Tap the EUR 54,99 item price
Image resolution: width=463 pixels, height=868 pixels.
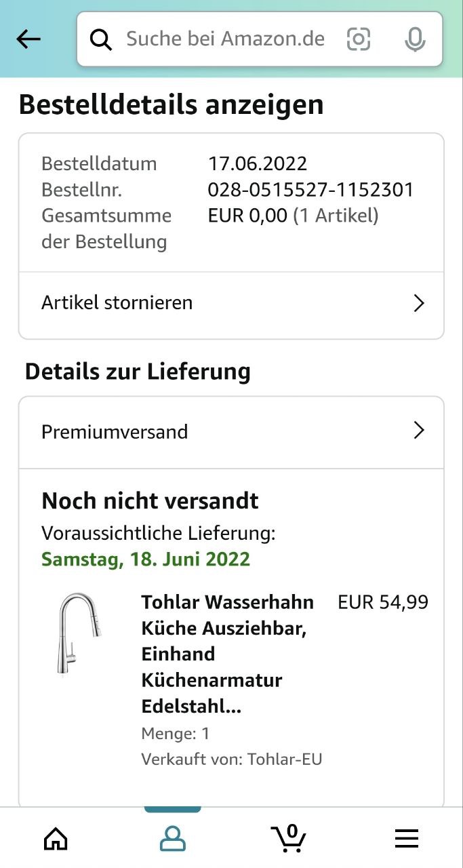pyautogui.click(x=383, y=602)
